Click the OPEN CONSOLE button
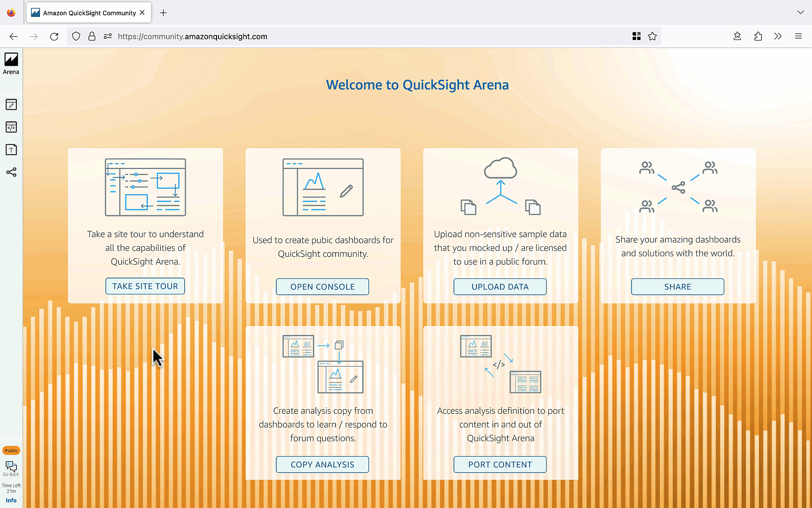This screenshot has height=508, width=812. tap(322, 287)
